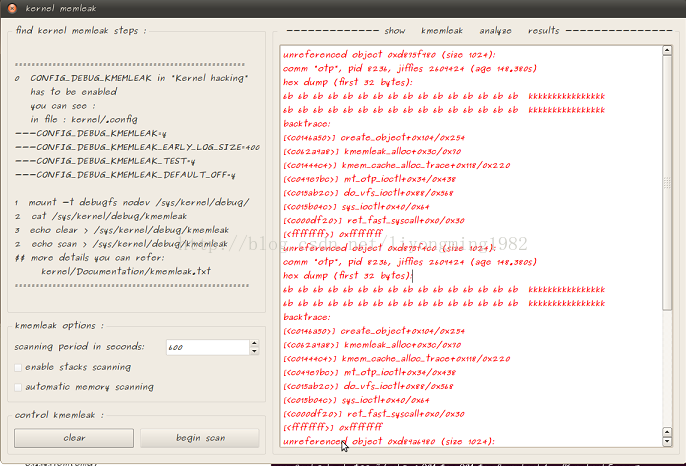This screenshot has width=686, height=466.
Task: Enable stacks scanning checkbox
Action: pyautogui.click(x=19, y=367)
